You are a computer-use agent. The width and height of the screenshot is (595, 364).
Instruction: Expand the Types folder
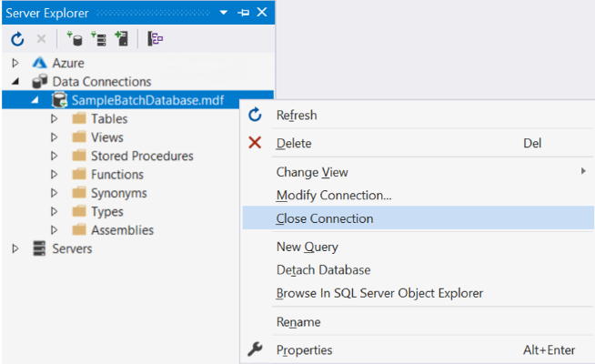click(x=55, y=211)
